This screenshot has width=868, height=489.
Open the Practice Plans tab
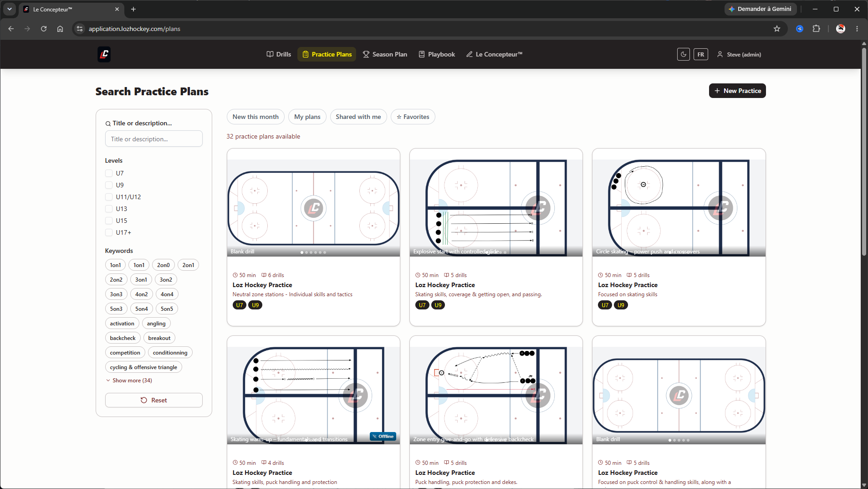[327, 54]
